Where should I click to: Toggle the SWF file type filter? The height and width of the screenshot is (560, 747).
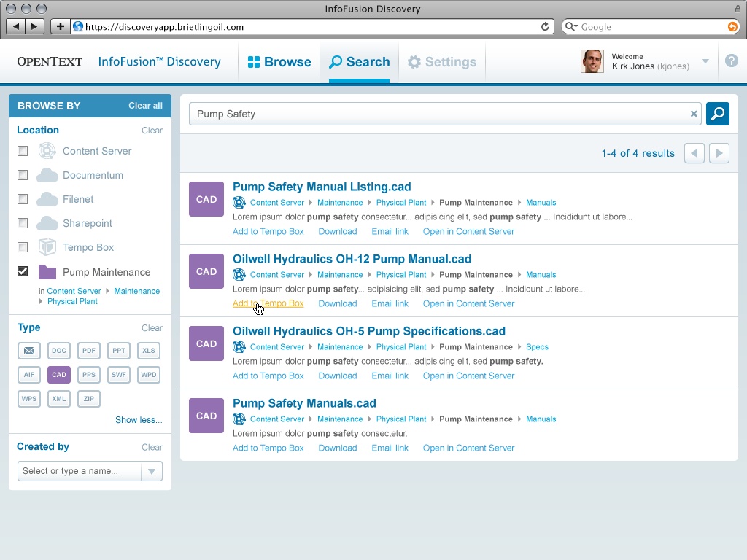119,375
